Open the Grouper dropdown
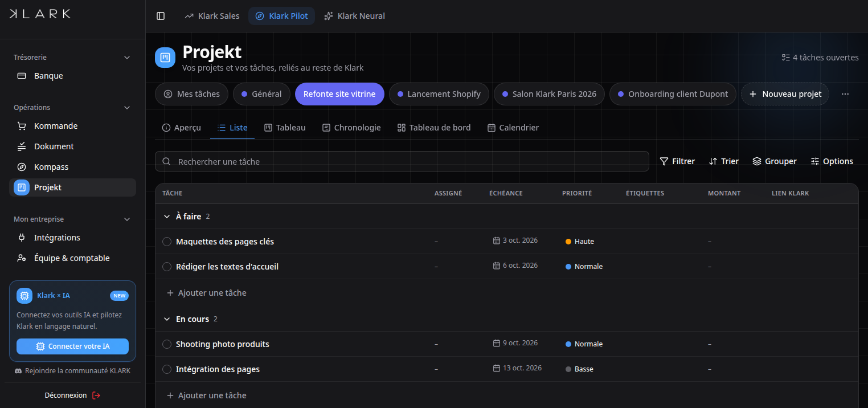868x408 pixels. pos(775,161)
